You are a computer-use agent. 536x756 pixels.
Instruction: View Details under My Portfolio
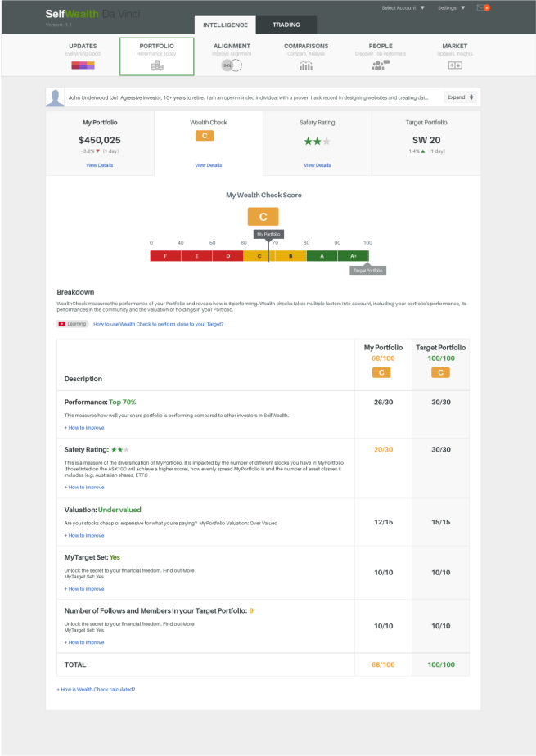[100, 165]
